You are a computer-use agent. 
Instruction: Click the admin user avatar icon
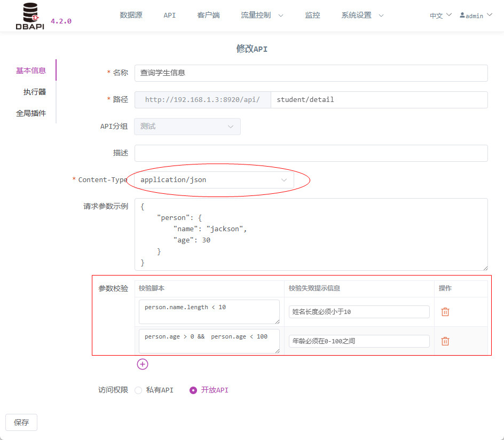(x=462, y=15)
